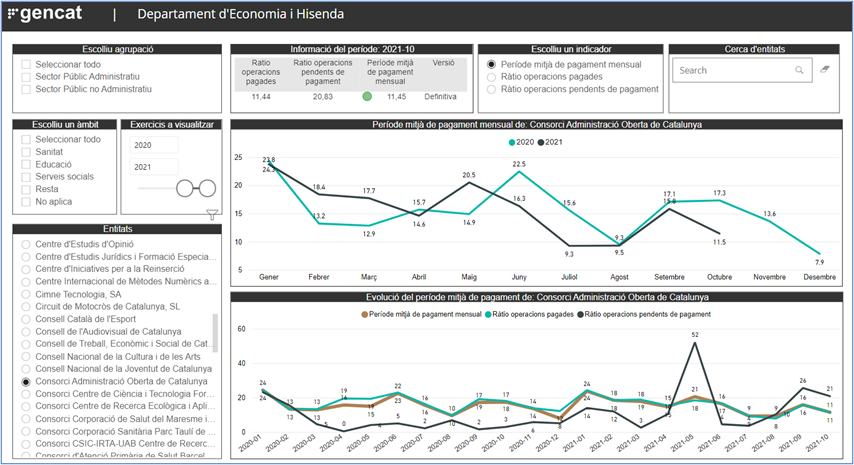Select Centre d'Estudis Jurídics i Formació Especia… entity
Screen dimensions: 854x465
point(26,257)
